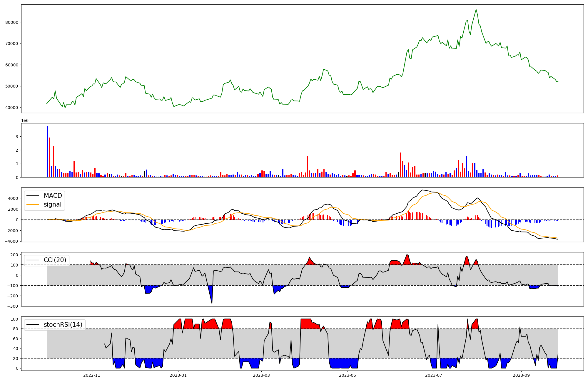
Task: Click the 2023-07 x-axis date label
Action: (434, 375)
